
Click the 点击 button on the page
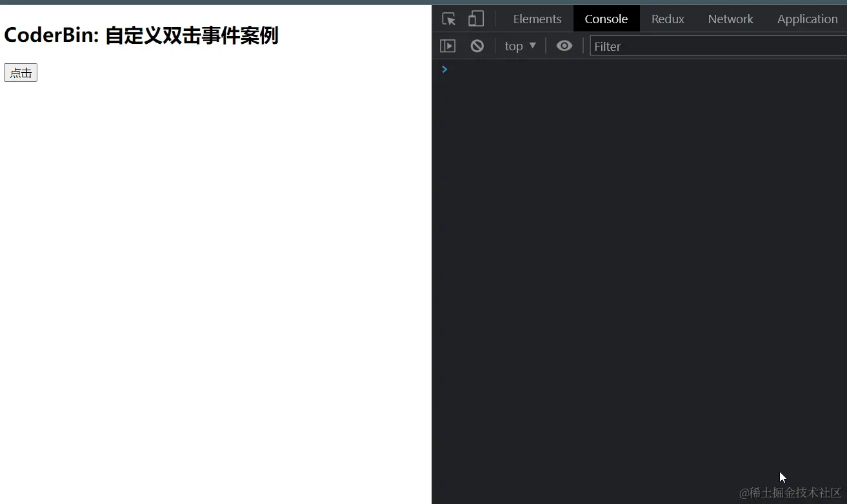click(20, 72)
